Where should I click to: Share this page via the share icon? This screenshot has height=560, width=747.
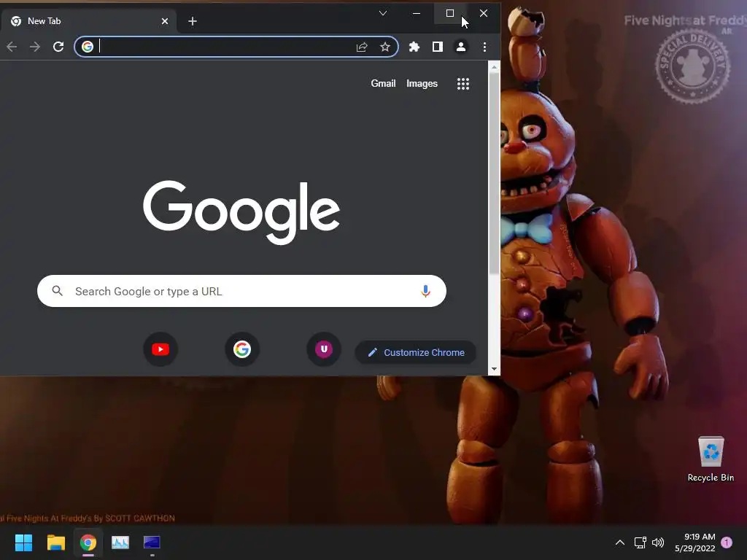click(362, 47)
